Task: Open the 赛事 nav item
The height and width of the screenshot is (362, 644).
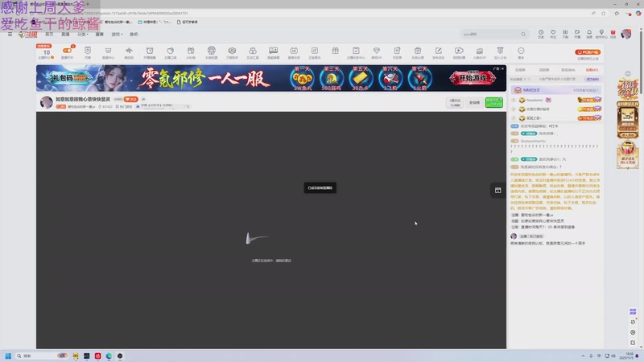Action: tap(99, 35)
